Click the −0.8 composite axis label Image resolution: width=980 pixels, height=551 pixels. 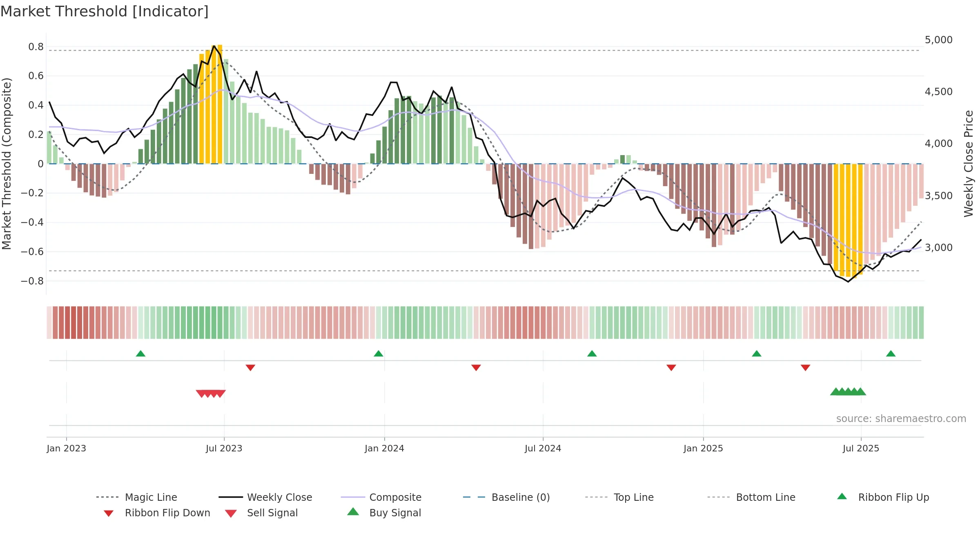pyautogui.click(x=32, y=281)
